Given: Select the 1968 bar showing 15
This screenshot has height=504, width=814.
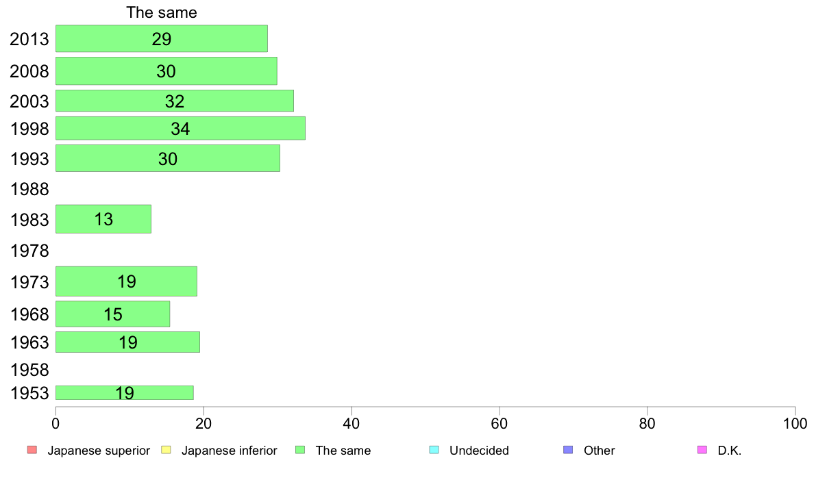Looking at the screenshot, I should 112,314.
